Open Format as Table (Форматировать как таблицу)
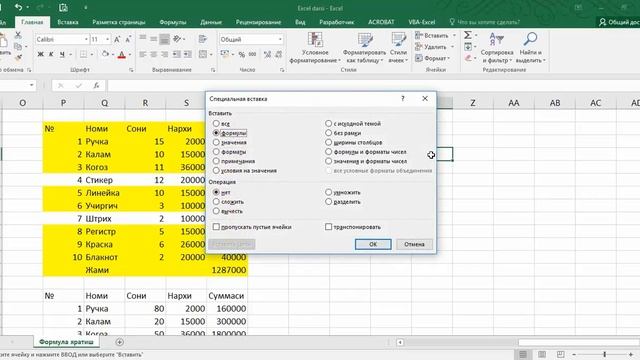Image resolution: width=640 pixels, height=360 pixels. click(364, 48)
